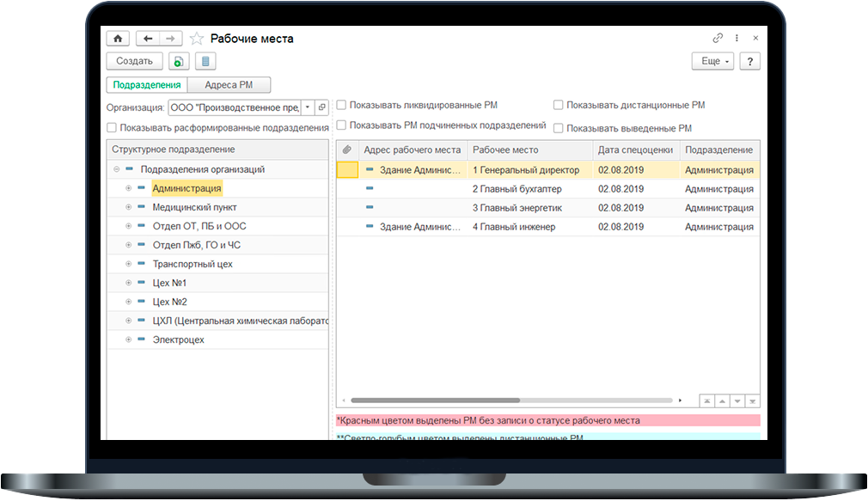868x501 pixels.
Task: Navigate back with the left arrow
Action: (x=147, y=38)
